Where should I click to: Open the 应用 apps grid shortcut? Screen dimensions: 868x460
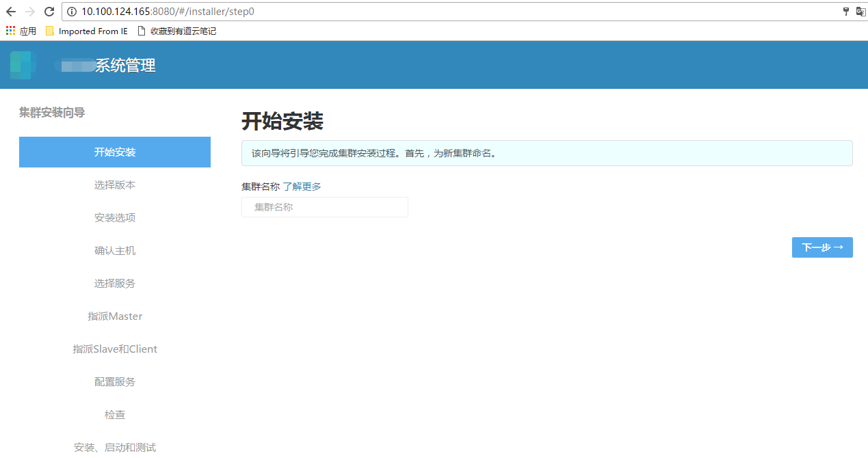coord(21,31)
